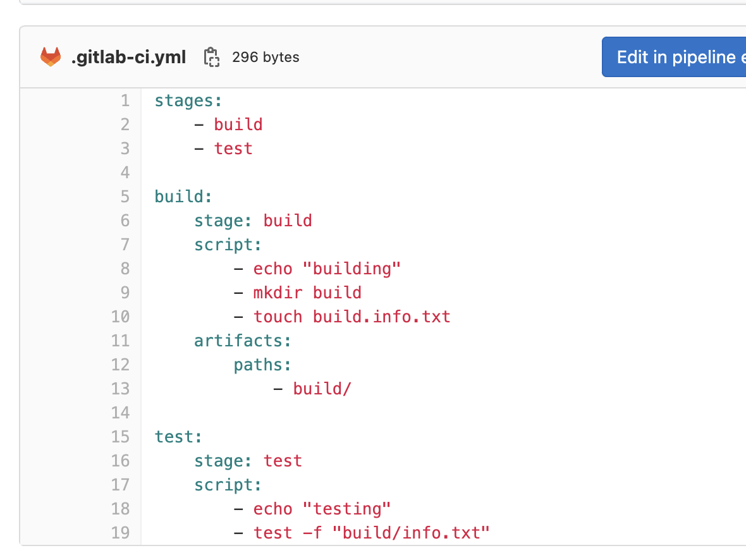Click line number 19 link
Screen dimensions: 746x560
(x=120, y=533)
